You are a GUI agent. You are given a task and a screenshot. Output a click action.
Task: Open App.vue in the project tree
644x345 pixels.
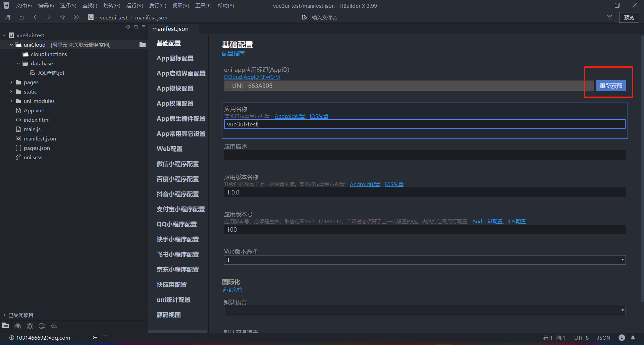click(x=34, y=110)
